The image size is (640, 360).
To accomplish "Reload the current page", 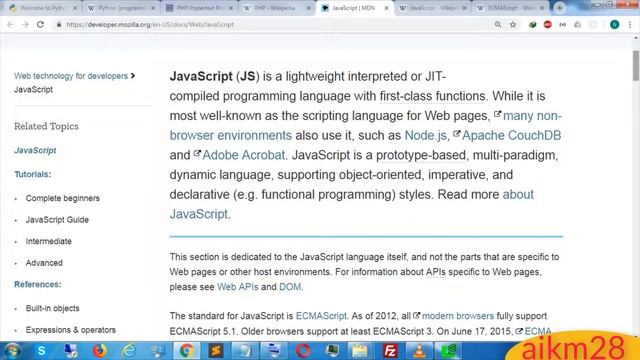I will 40,24.
